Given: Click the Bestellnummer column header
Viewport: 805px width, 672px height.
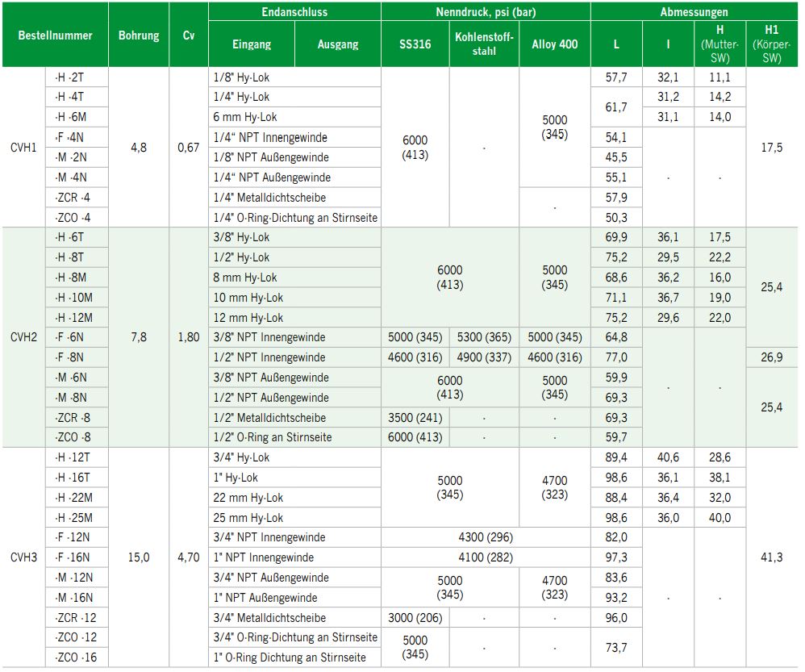Looking at the screenshot, I should (x=56, y=35).
